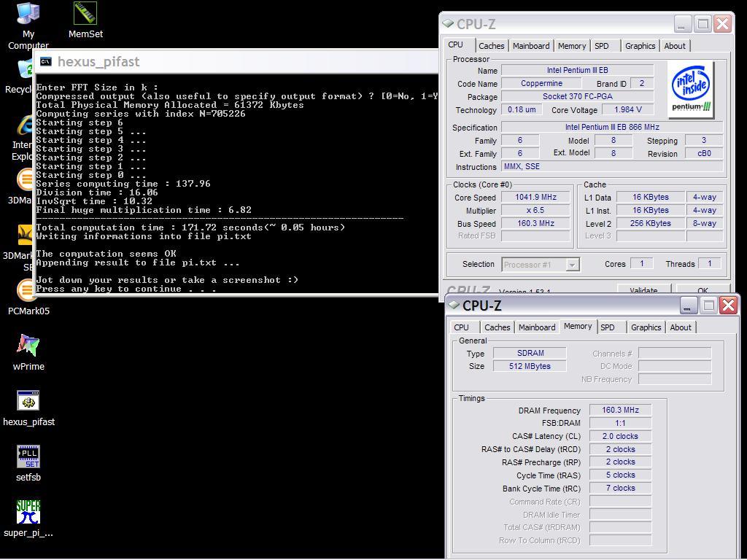Click hexus_pifast console window system icon
This screenshot has width=747, height=560.
pos(46,61)
